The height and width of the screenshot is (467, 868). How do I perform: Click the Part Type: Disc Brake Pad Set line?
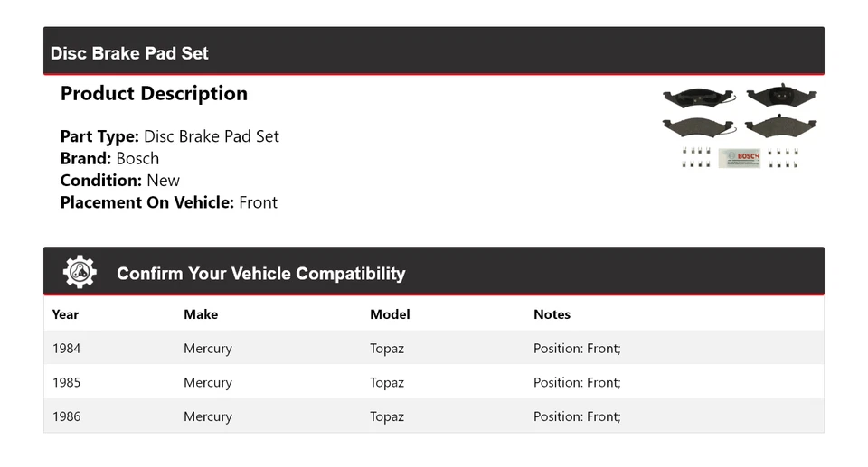pyautogui.click(x=170, y=136)
